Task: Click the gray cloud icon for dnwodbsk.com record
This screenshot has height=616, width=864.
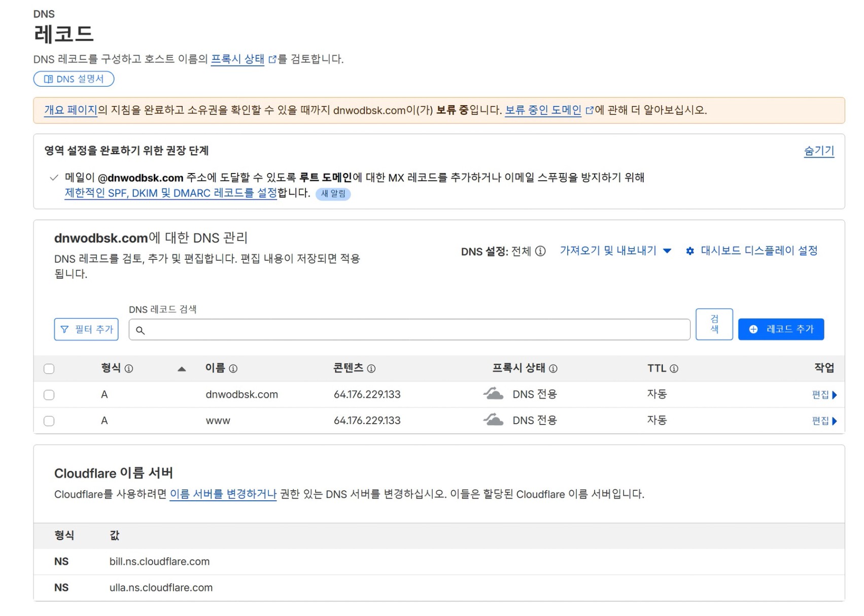Action: (x=493, y=394)
